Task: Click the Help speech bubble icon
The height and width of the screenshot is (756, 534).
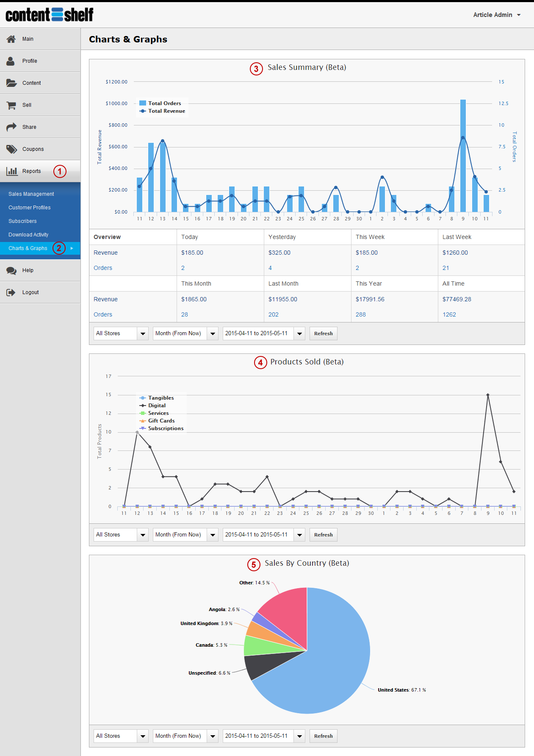Action: click(x=11, y=270)
